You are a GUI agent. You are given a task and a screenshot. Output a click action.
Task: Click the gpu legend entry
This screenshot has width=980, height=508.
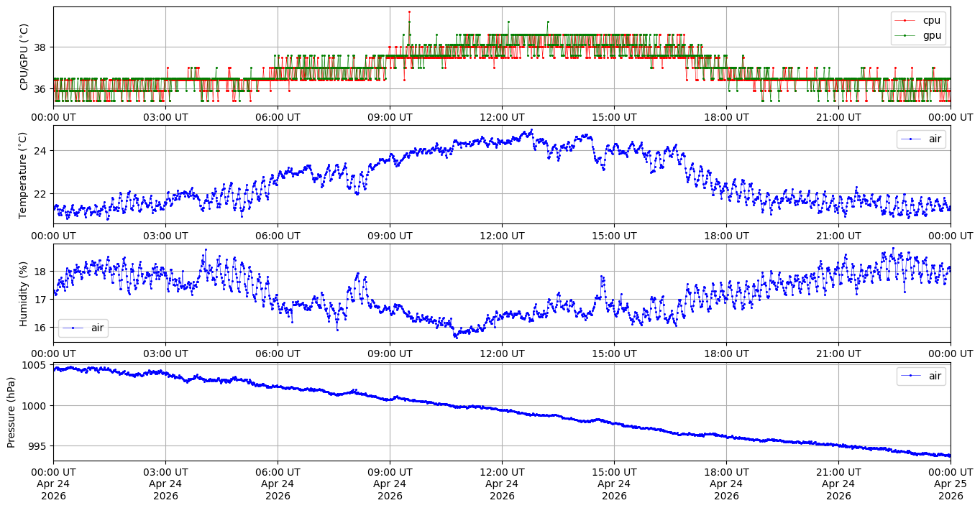[918, 35]
